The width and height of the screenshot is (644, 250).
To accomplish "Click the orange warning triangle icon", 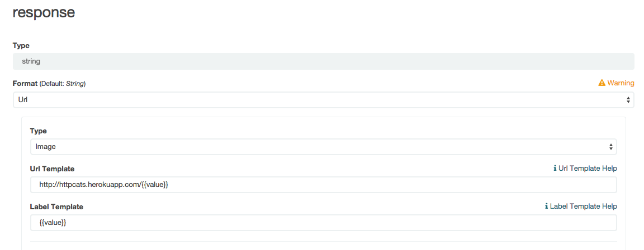I will click(x=602, y=83).
